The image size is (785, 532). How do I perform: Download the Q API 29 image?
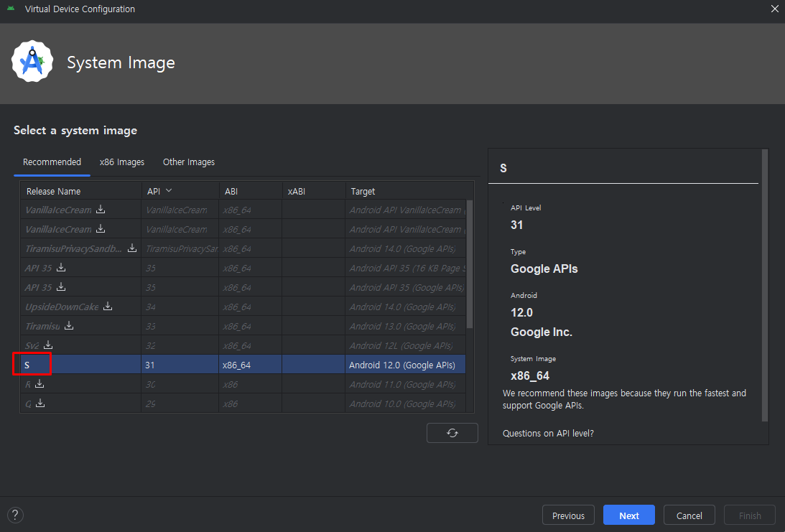point(40,403)
